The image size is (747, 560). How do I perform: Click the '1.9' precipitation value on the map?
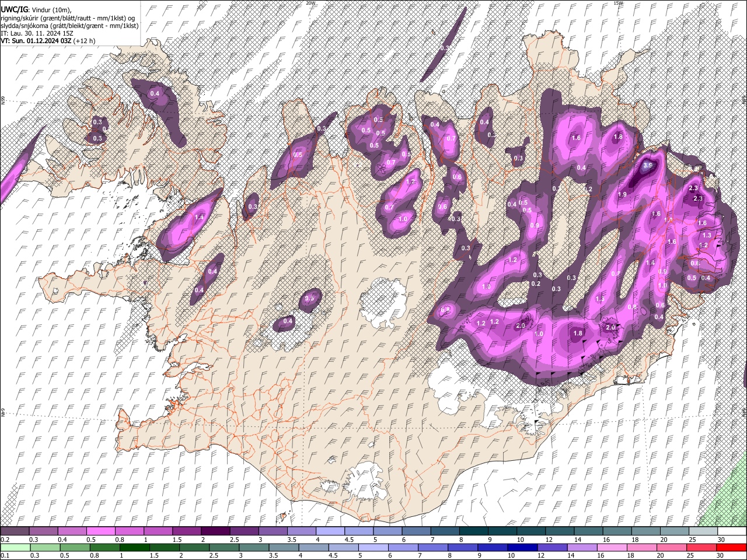point(622,194)
